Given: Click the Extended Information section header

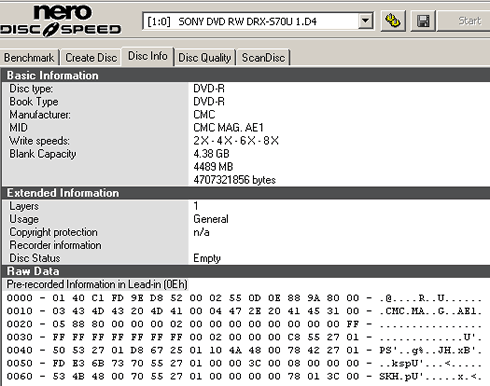Looking at the screenshot, I should coord(245,193).
